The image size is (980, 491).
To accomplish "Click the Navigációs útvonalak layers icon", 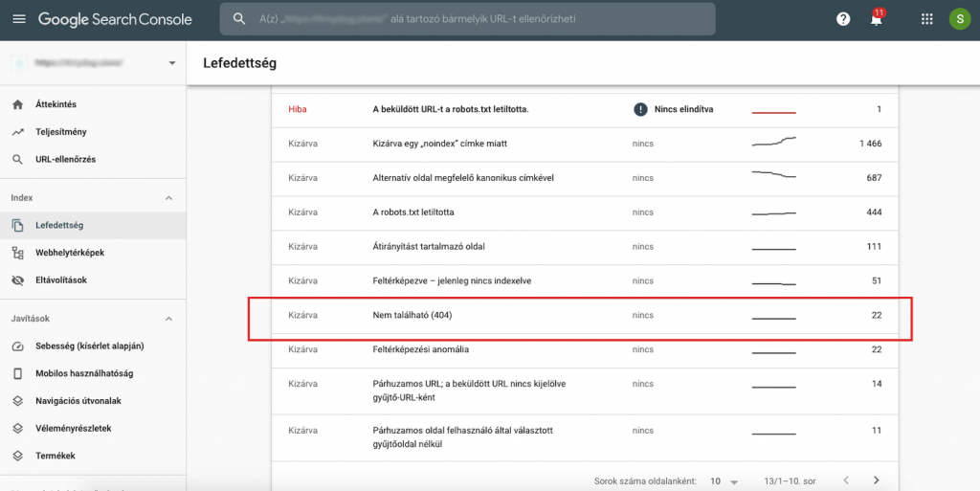I will [x=17, y=401].
